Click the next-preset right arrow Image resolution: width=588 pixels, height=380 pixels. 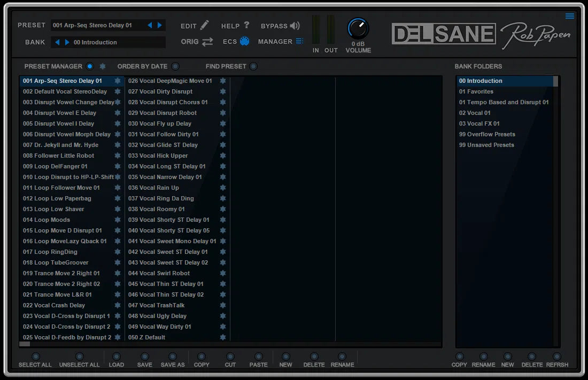[x=159, y=25]
